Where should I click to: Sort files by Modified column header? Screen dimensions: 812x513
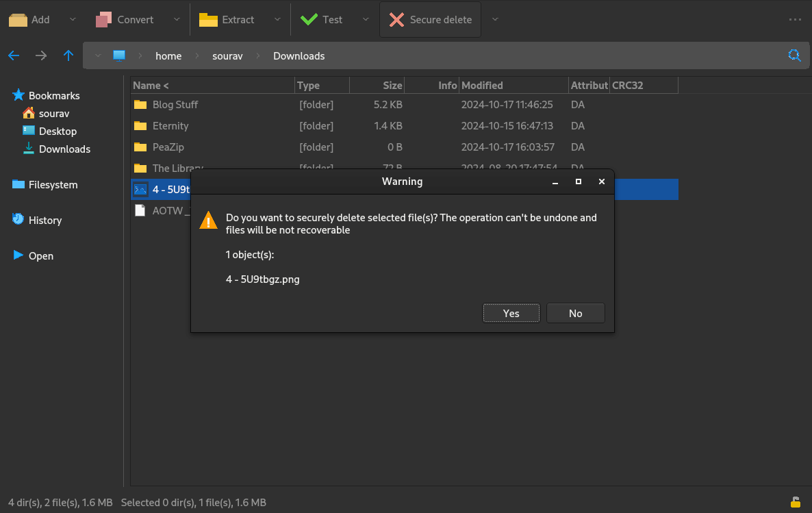(x=482, y=86)
